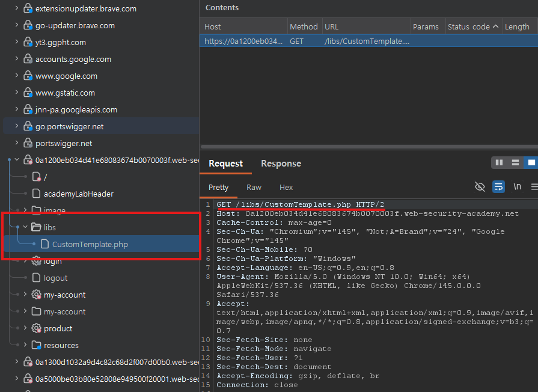Viewport: 538px width, 392px height.
Task: Sort contents by Status code column
Action: 469,26
